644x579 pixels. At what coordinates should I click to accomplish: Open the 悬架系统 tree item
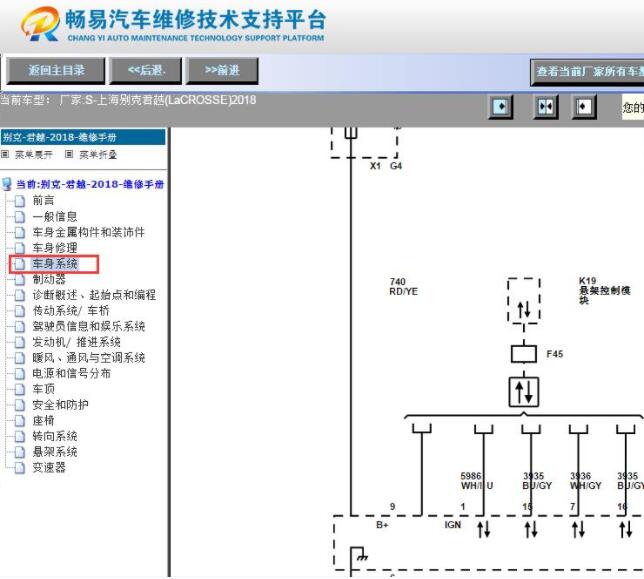click(55, 452)
